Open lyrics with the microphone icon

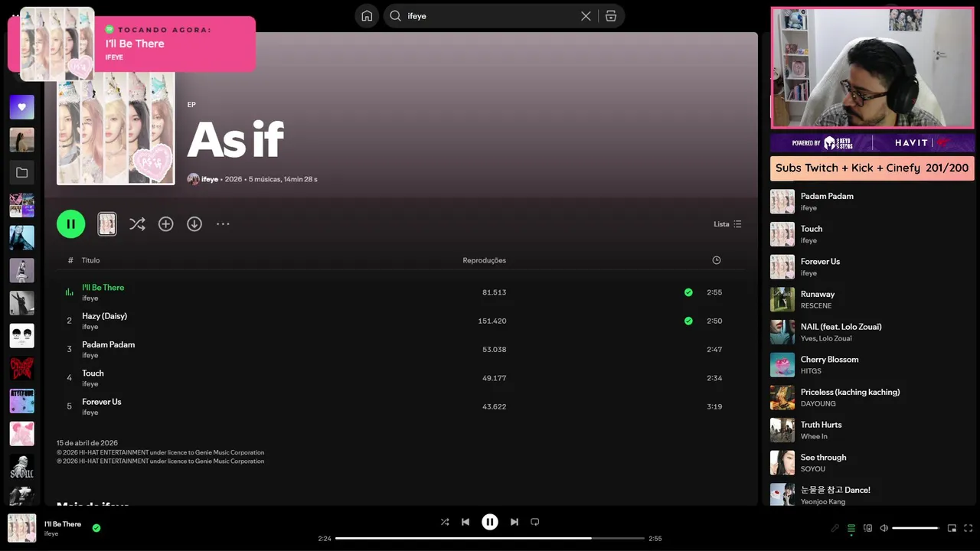[x=835, y=528]
